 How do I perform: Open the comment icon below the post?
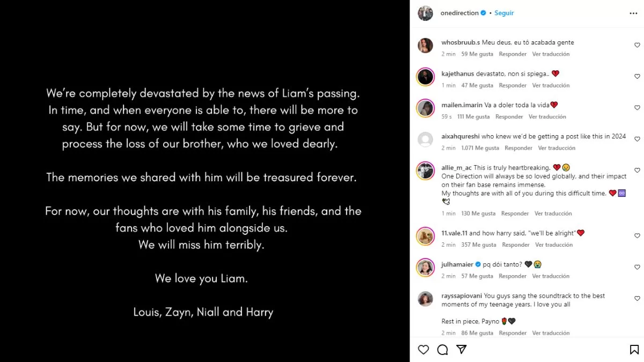[x=442, y=350]
